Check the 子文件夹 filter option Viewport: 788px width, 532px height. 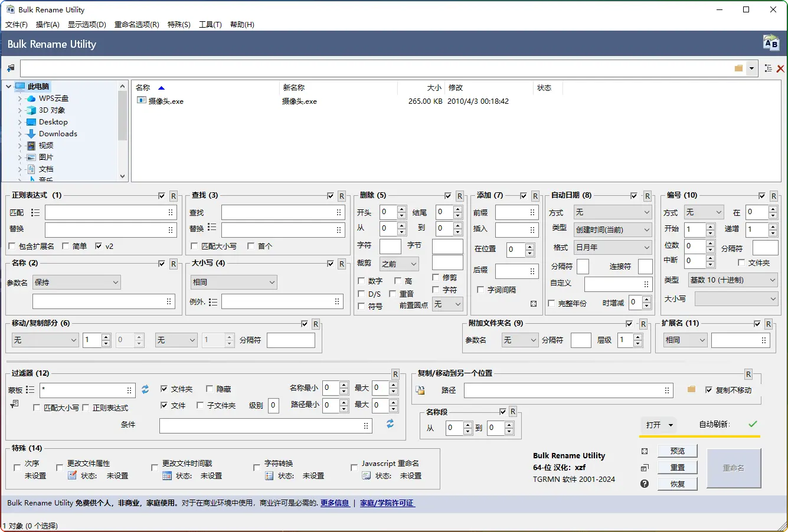click(x=200, y=405)
